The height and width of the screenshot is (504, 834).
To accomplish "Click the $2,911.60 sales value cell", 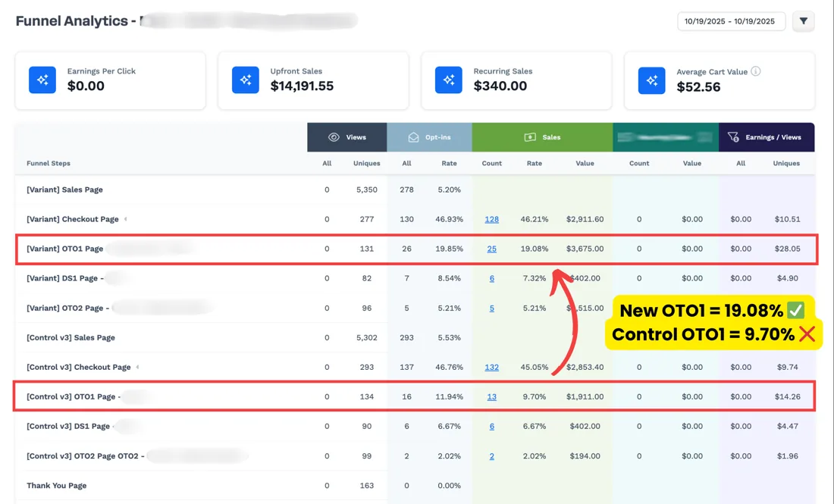I will [x=585, y=219].
